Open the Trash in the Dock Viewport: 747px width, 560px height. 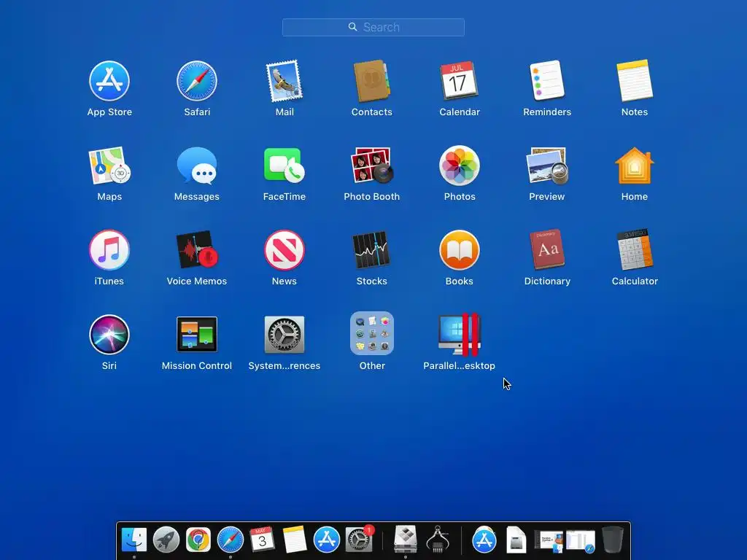(x=613, y=540)
